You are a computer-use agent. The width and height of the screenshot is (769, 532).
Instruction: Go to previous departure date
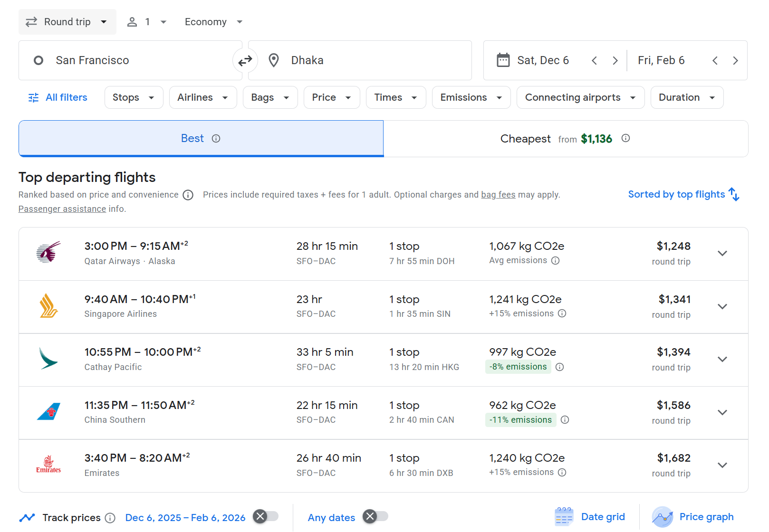(x=594, y=61)
